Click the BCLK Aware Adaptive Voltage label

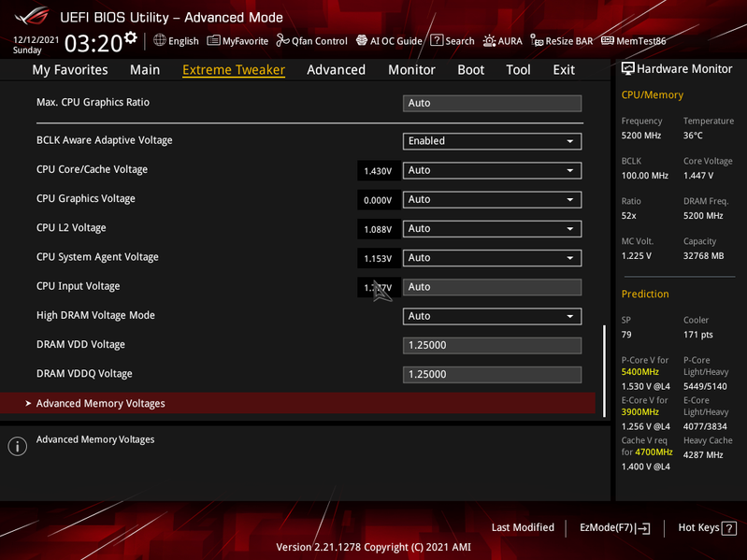click(x=105, y=140)
